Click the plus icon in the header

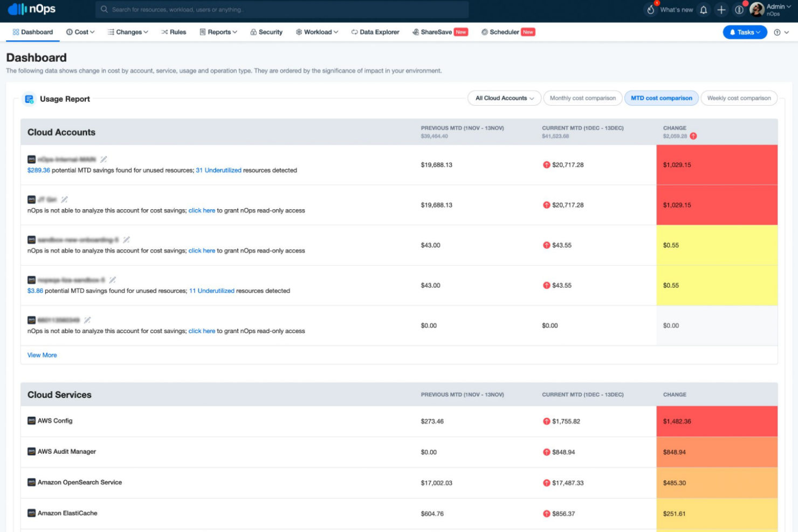click(x=721, y=9)
